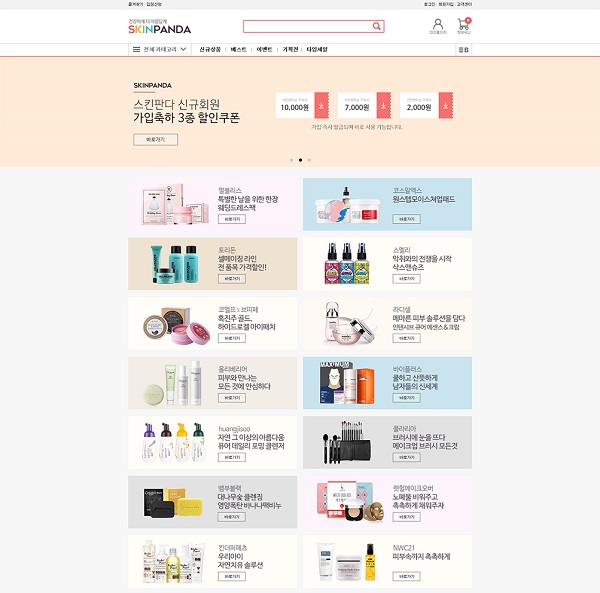Click 바로가기 on the 올리베리어 card
The width and height of the screenshot is (600, 593).
point(232,398)
